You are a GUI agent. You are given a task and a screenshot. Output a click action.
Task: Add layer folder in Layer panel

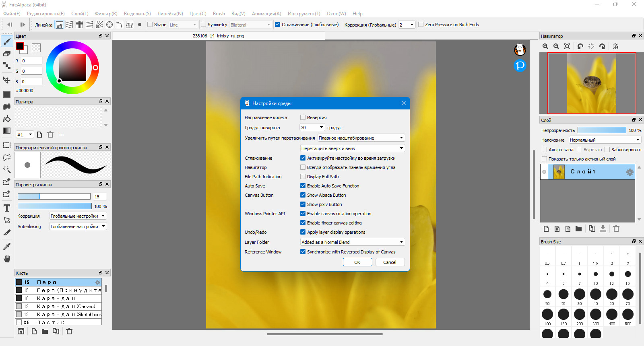578,229
